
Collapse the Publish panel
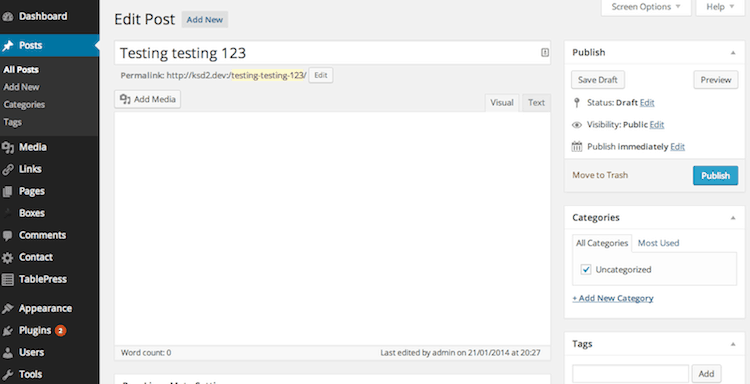[733, 53]
